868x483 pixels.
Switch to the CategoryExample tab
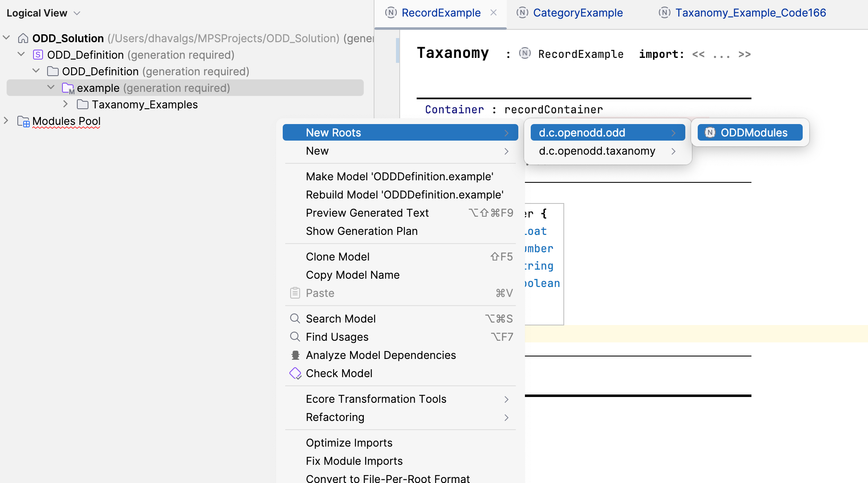pos(577,13)
